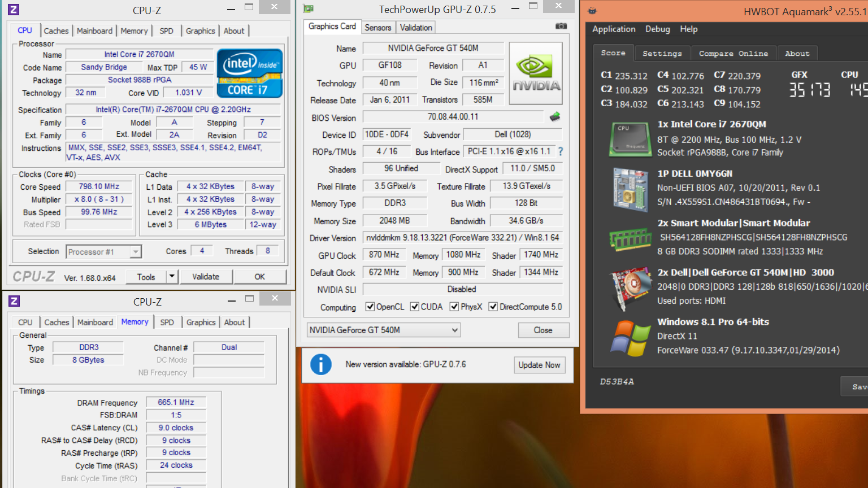The image size is (868, 488).
Task: Switch to Caches tab in top CPU-Z
Action: click(57, 31)
